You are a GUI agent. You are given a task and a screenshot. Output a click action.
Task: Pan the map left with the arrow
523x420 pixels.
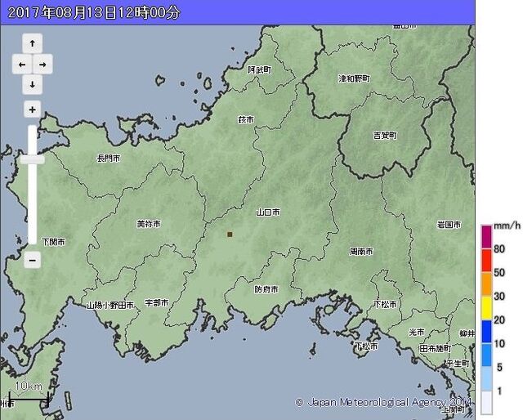click(x=22, y=64)
